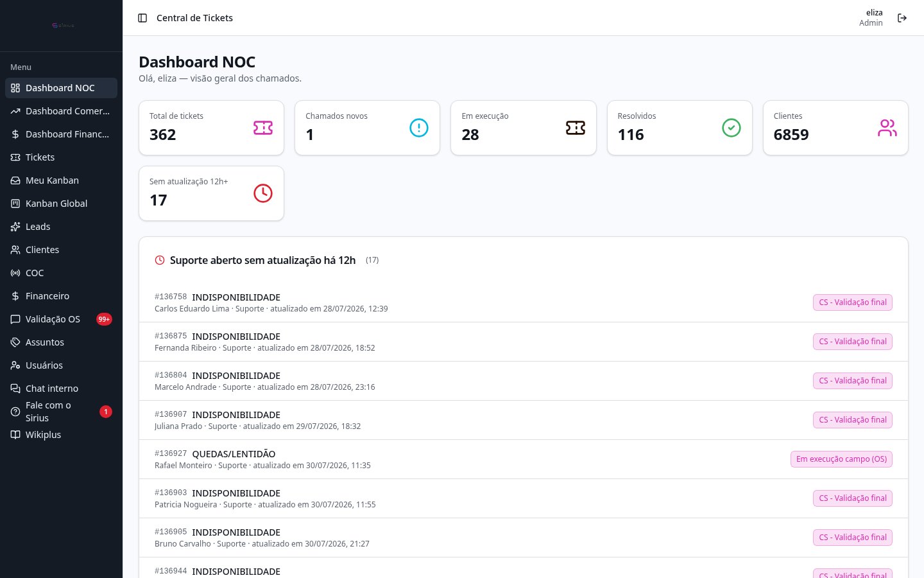Navigate to Leads menu entry

point(61,227)
